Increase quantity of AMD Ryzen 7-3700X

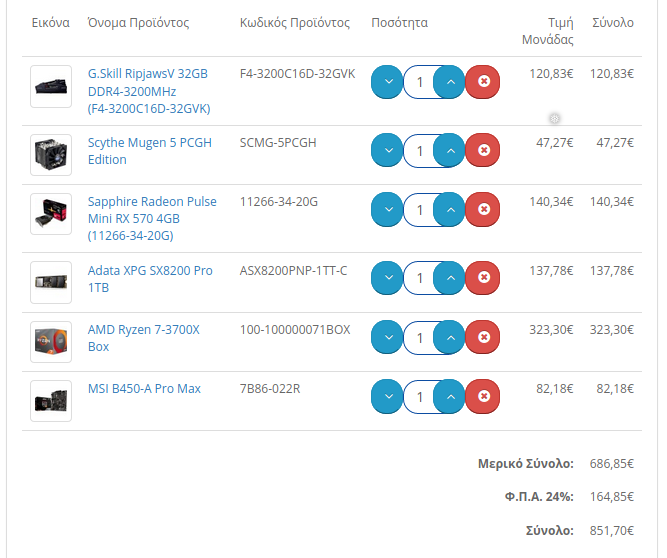pyautogui.click(x=450, y=337)
